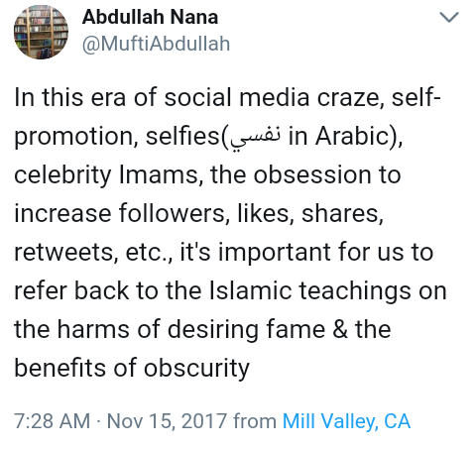Click the ampersand symbol in the tweet
The height and width of the screenshot is (449, 476).
coord(340,329)
